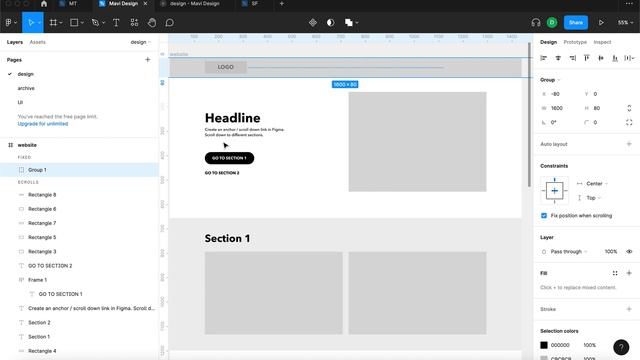Select the Frame tool
Viewport: 640px width, 360px height.
tap(53, 22)
